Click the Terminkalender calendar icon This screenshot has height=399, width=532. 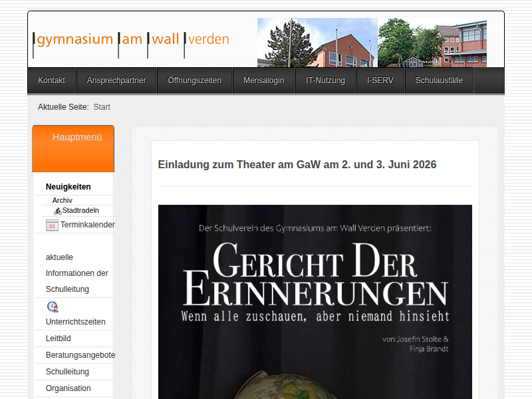click(x=52, y=225)
